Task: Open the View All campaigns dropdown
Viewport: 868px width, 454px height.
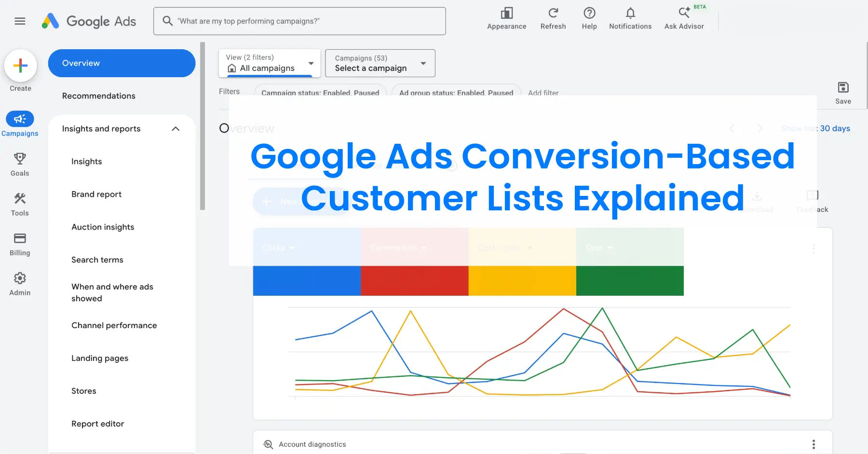Action: tap(270, 63)
